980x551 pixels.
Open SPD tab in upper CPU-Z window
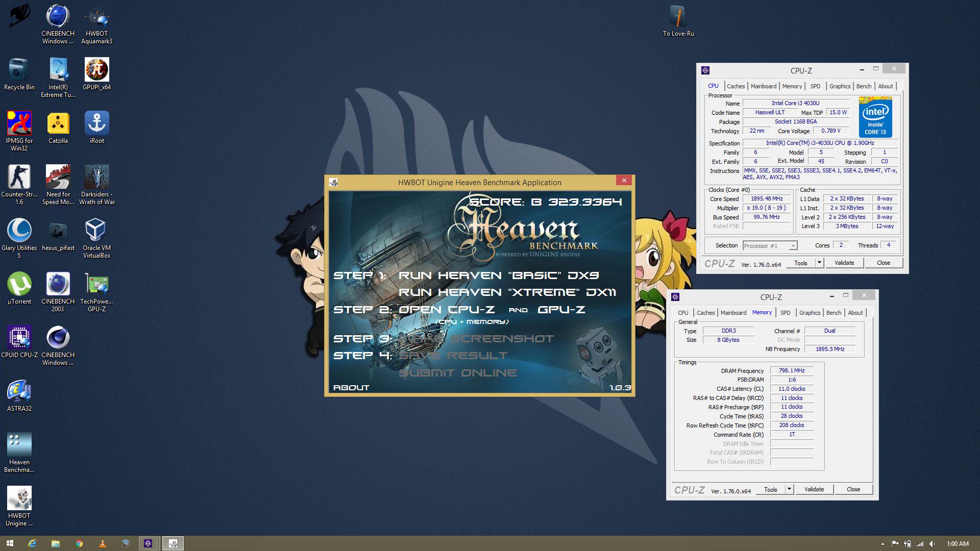click(x=815, y=86)
